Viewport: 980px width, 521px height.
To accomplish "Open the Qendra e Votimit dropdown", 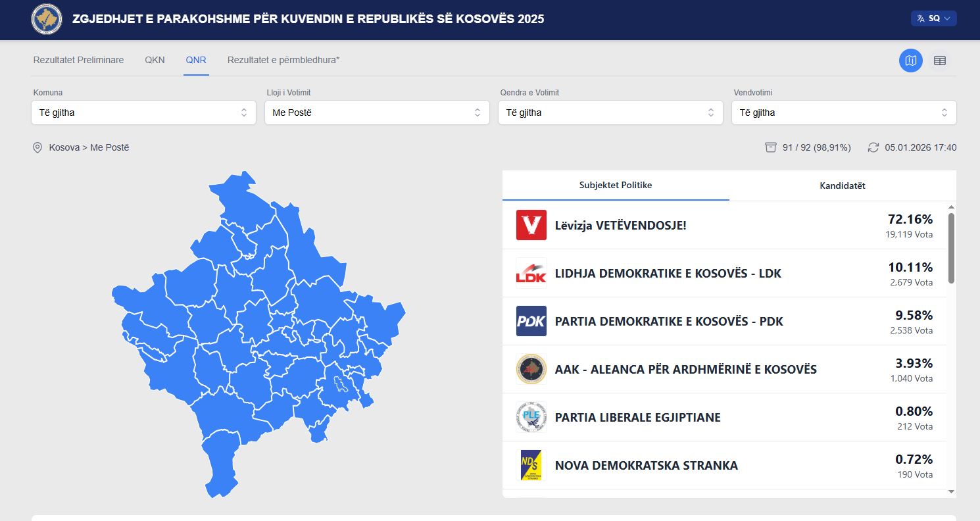I will point(610,112).
